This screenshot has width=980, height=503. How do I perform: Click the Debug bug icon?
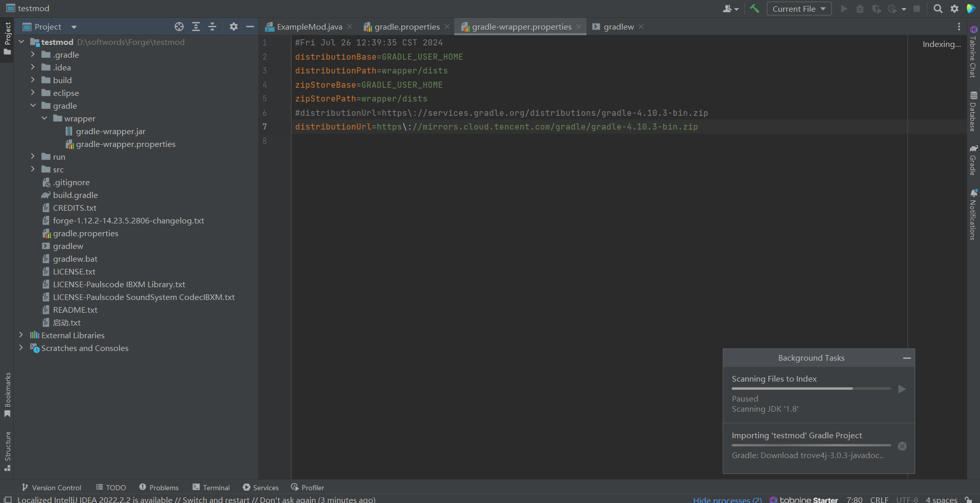click(x=860, y=9)
